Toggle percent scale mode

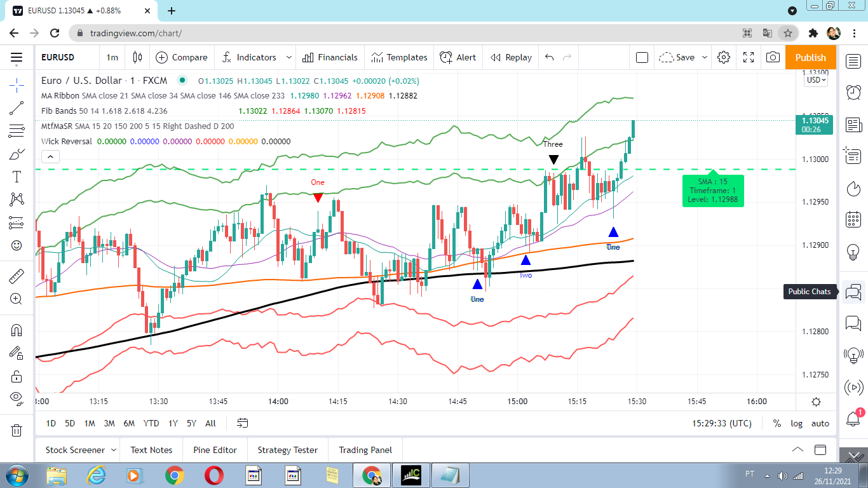(777, 423)
